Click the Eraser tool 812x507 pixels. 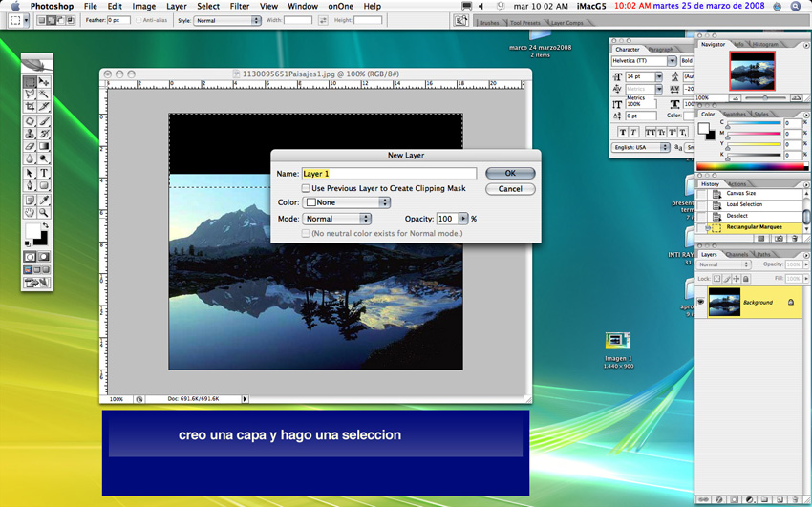pyautogui.click(x=30, y=147)
